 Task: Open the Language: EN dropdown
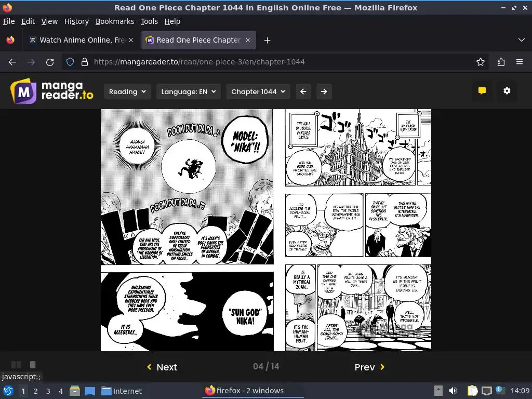(189, 91)
